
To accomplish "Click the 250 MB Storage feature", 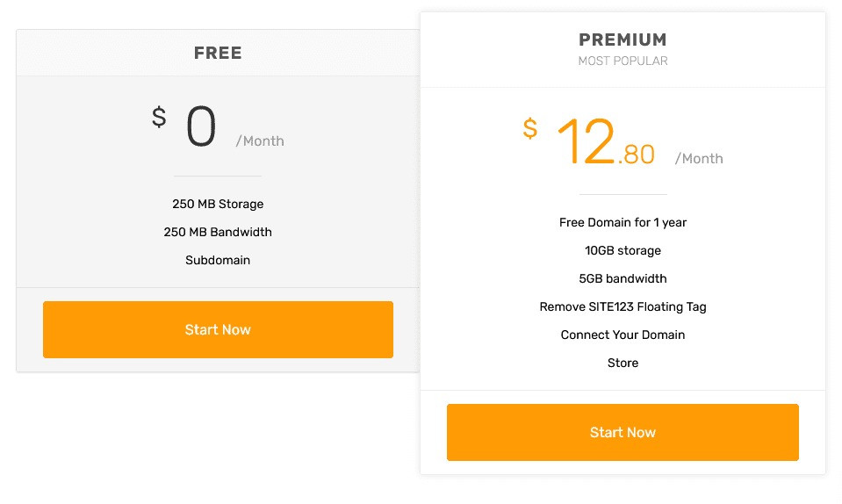I will (218, 204).
